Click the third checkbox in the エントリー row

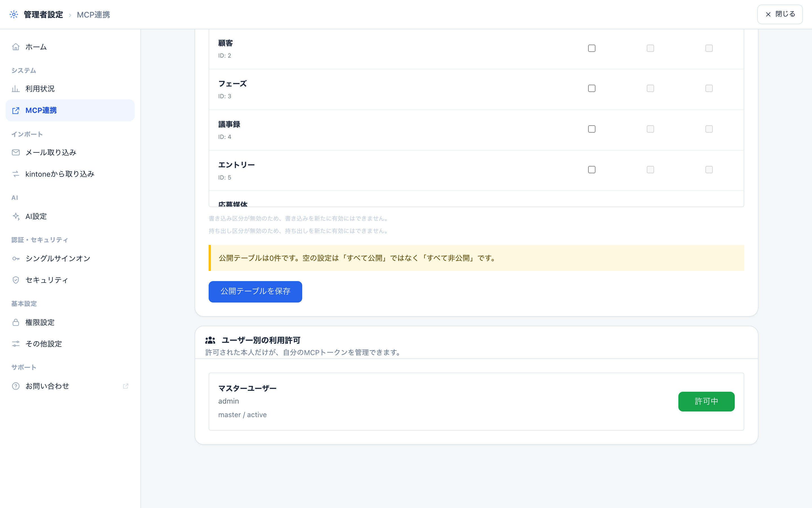point(709,170)
